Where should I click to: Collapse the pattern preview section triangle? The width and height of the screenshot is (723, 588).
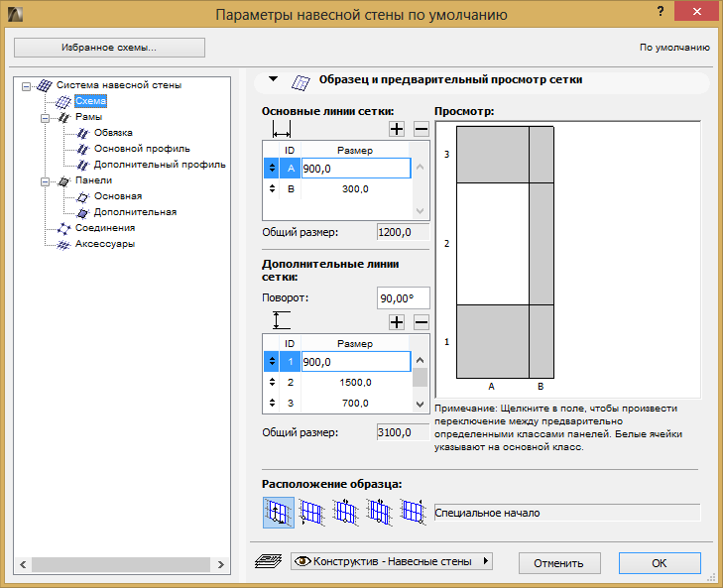[274, 80]
